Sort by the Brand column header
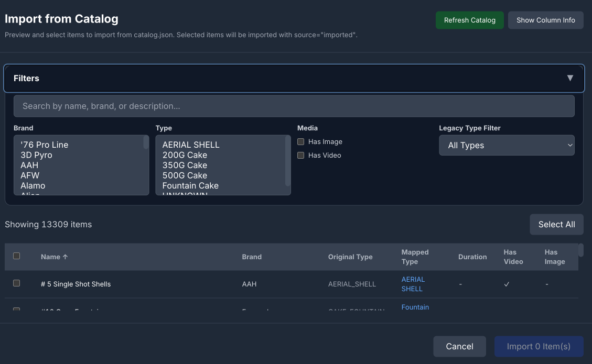Image resolution: width=592 pixels, height=364 pixels. click(x=252, y=257)
